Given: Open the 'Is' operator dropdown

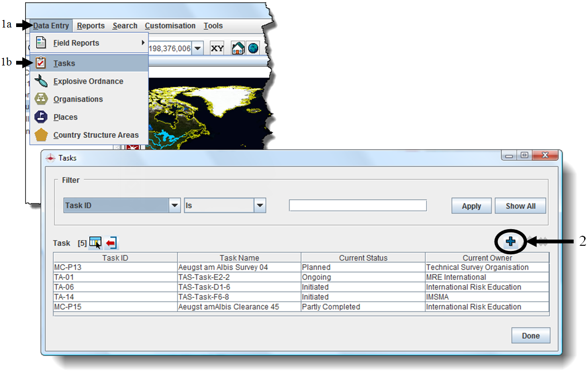Looking at the screenshot, I should point(260,206).
